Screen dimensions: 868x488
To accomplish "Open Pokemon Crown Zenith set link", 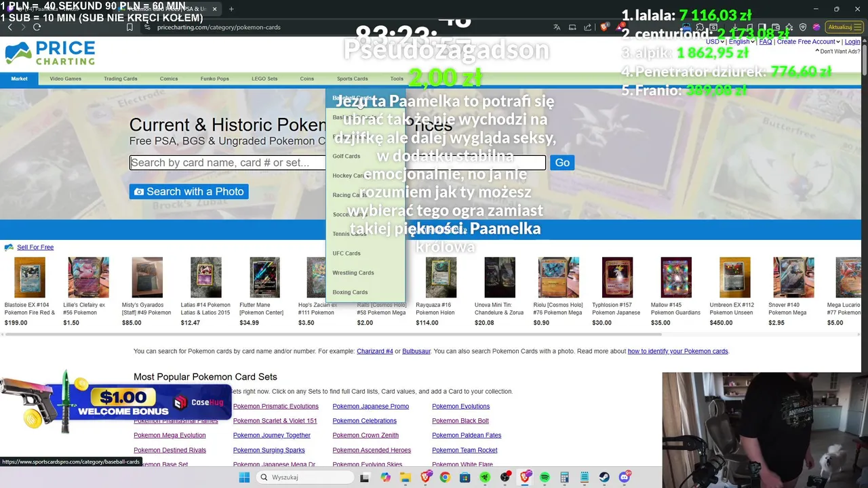I will 366,435.
